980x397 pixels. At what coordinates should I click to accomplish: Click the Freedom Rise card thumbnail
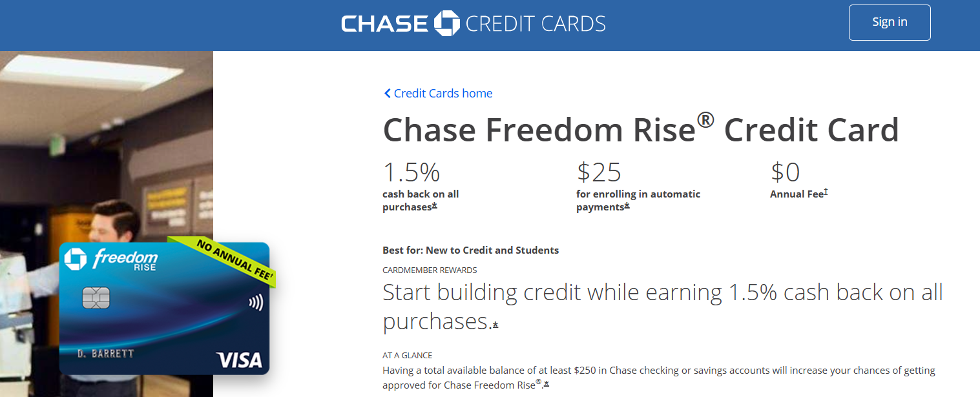click(x=165, y=309)
